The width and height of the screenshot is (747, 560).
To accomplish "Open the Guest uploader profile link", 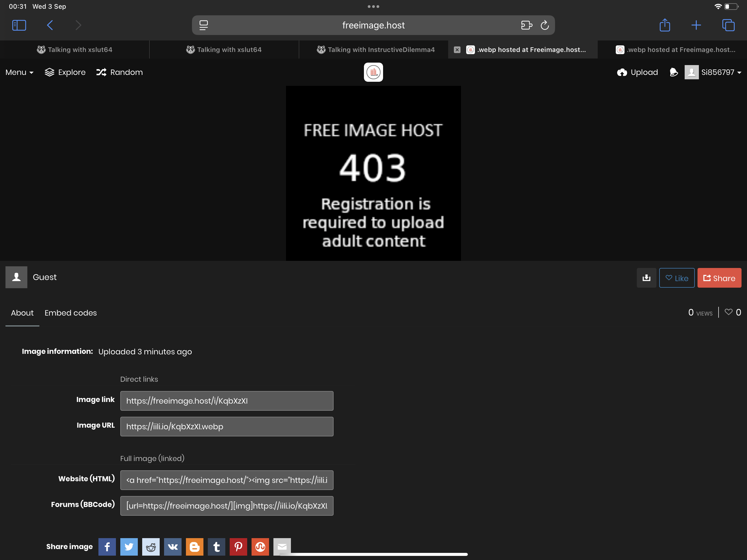I will [x=45, y=277].
